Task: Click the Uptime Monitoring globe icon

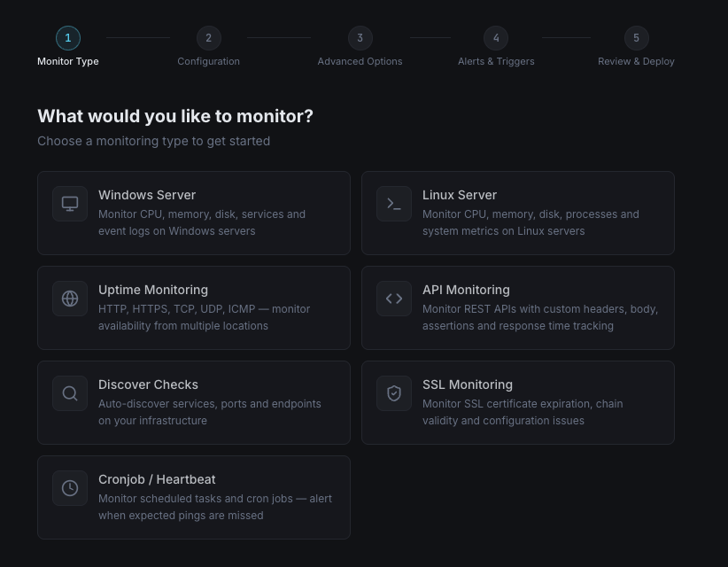Action: click(70, 299)
